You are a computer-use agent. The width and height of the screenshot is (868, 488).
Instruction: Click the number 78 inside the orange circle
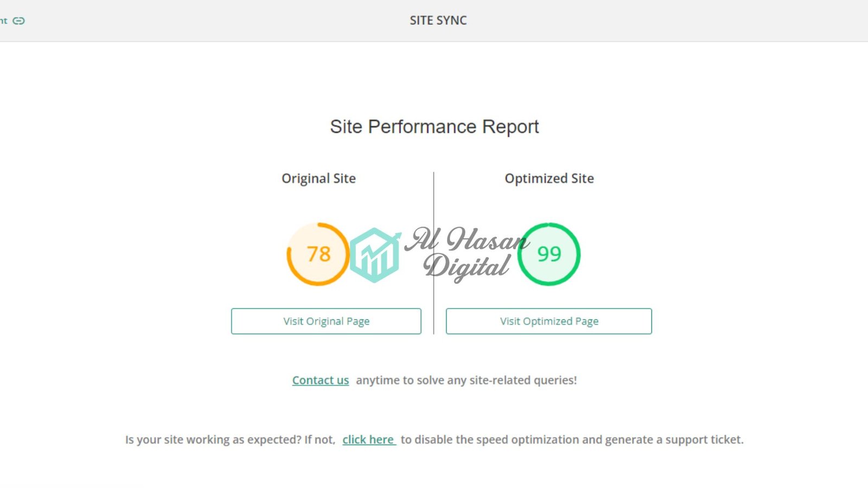point(318,254)
